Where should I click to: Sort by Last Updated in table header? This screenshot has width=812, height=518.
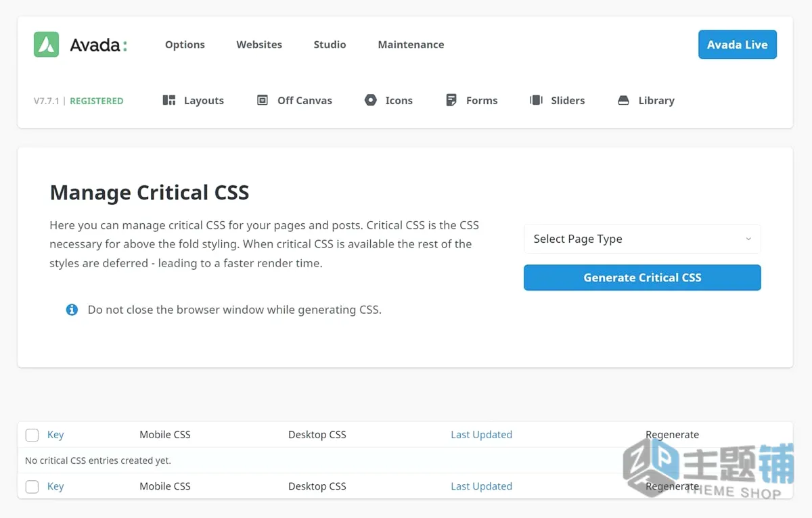[x=481, y=435]
